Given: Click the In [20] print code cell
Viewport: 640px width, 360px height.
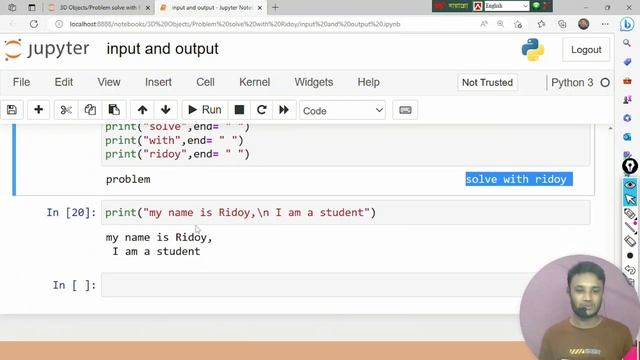Looking at the screenshot, I should click(345, 213).
